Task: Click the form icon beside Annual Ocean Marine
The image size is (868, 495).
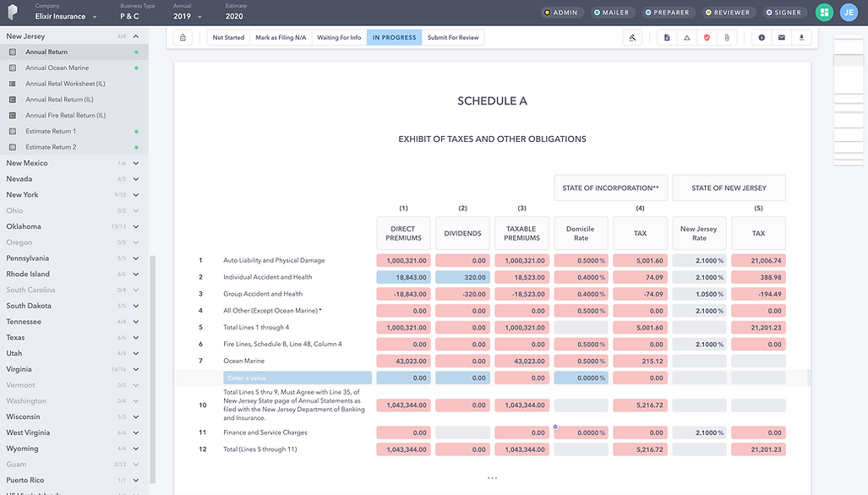Action: coord(12,68)
